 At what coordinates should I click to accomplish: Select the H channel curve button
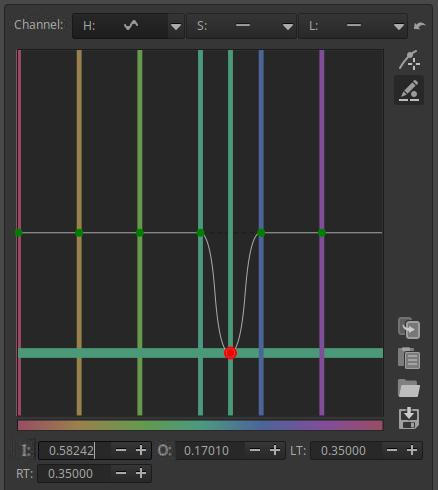(x=121, y=26)
